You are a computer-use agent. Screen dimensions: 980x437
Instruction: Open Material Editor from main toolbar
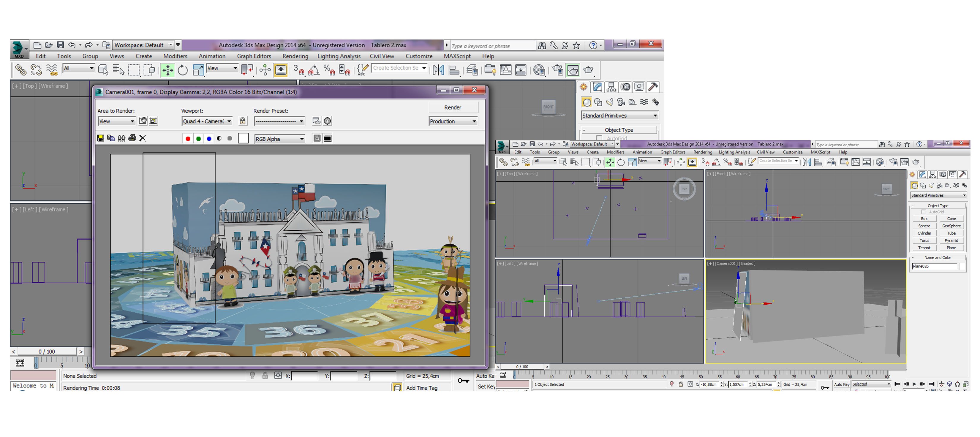[539, 70]
